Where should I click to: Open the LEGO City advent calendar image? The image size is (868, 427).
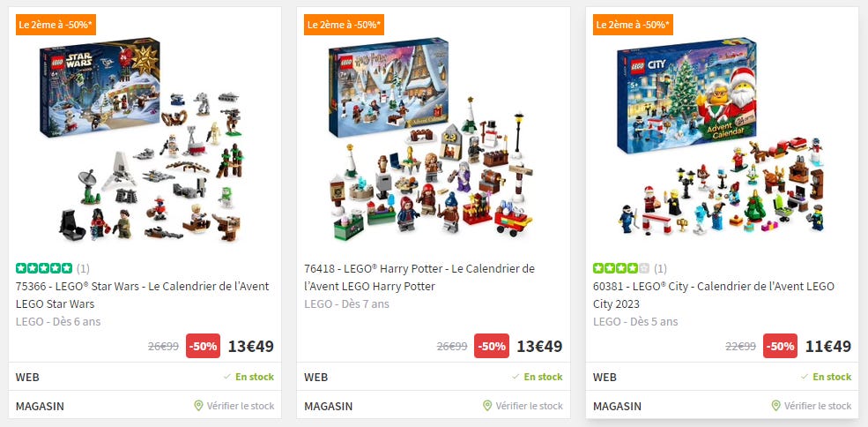pos(721,139)
